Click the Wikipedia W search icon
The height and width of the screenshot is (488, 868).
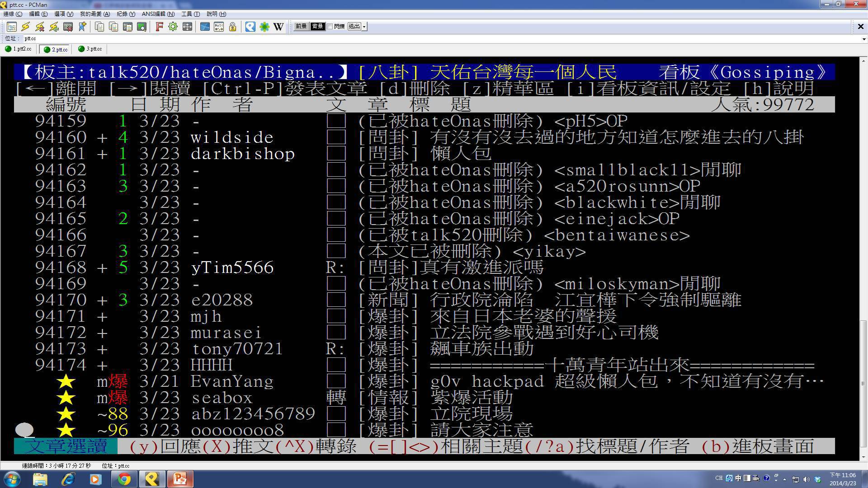tap(278, 27)
